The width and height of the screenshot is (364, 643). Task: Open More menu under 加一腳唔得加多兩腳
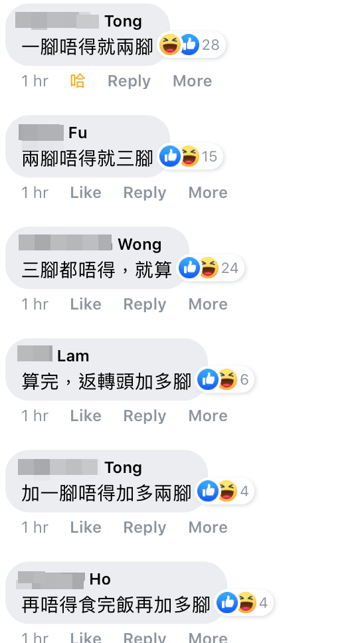point(208,527)
